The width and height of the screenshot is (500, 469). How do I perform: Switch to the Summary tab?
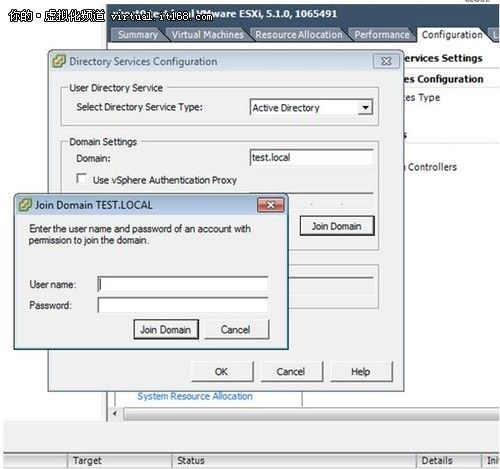coord(138,35)
